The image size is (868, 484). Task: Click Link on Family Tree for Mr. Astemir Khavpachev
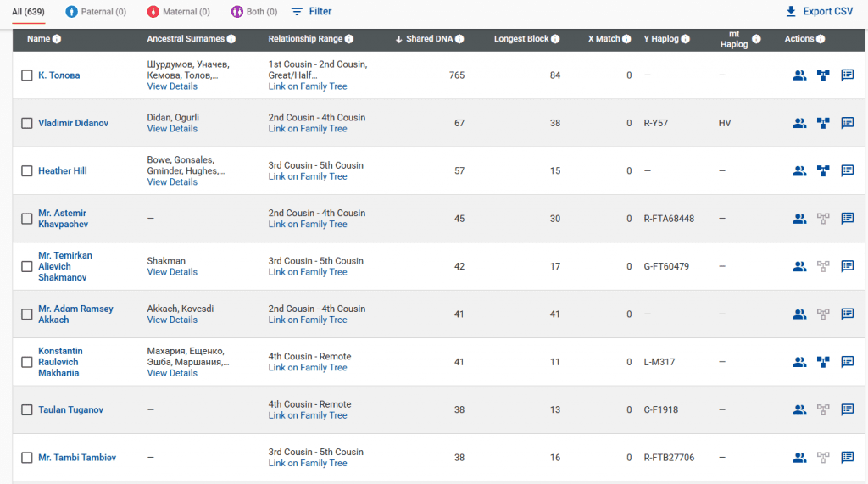(x=308, y=225)
